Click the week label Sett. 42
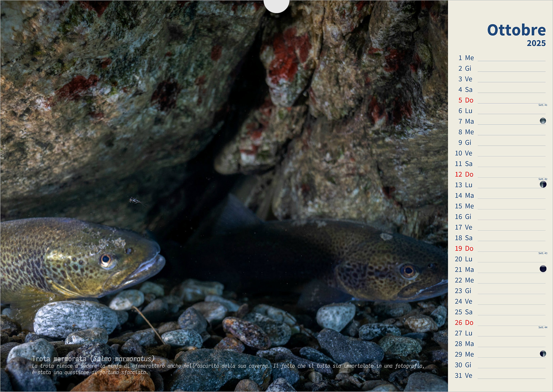 click(543, 179)
